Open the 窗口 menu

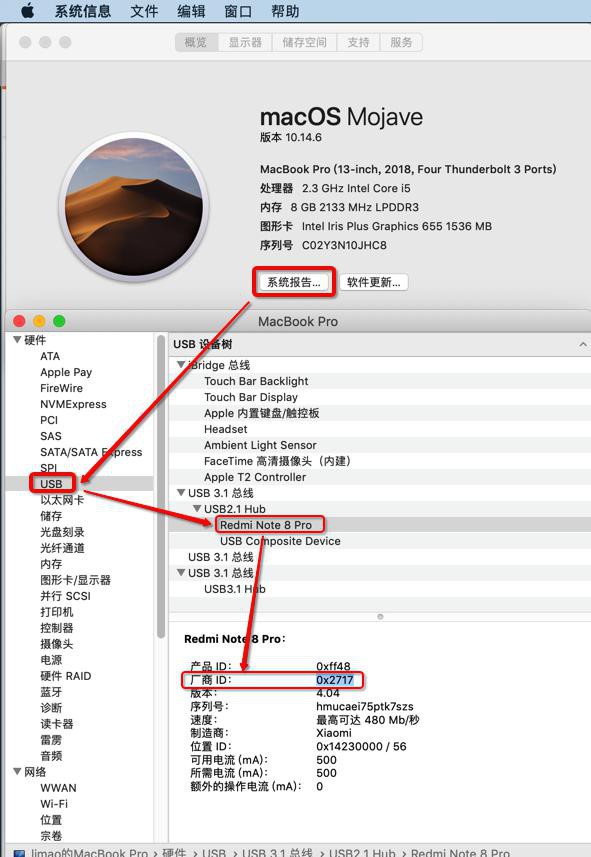pyautogui.click(x=238, y=11)
